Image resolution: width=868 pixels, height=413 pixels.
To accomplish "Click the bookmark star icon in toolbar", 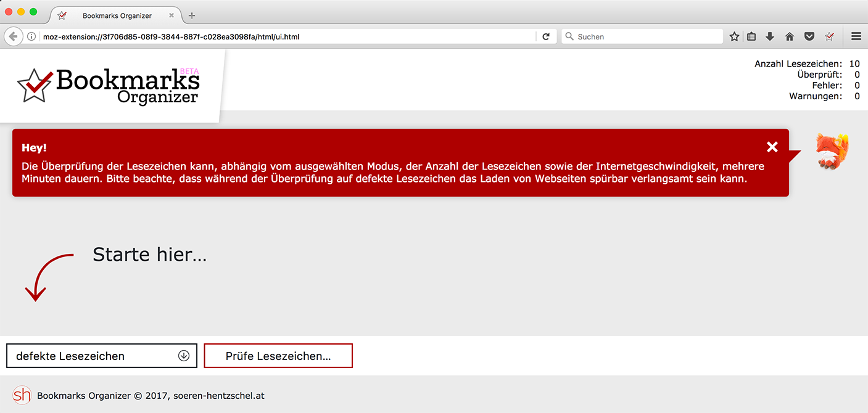I will (734, 37).
